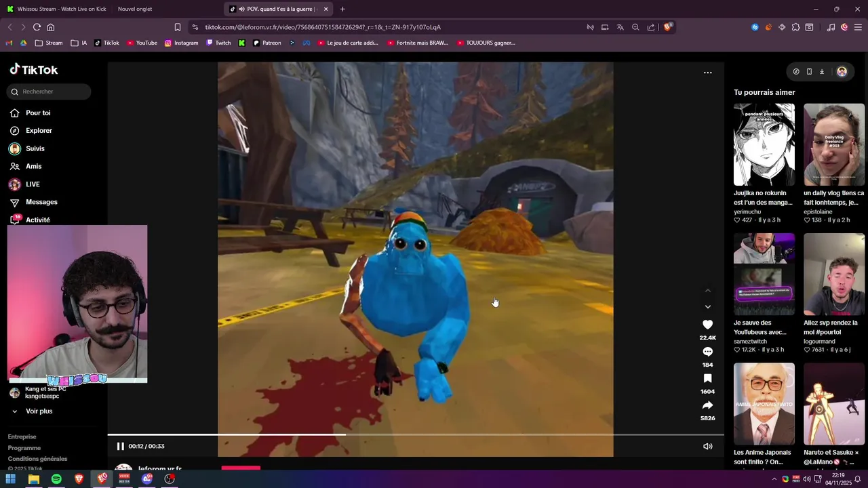
Task: Open the Gmail bookmark icon
Action: coord(9,43)
